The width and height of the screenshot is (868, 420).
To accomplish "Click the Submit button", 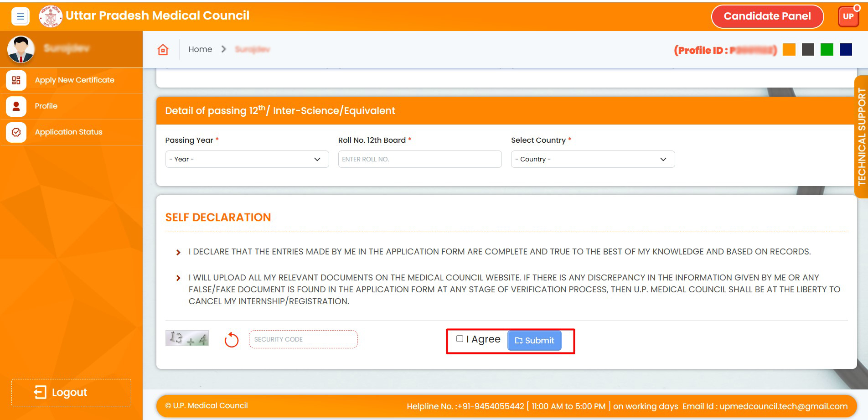I will (x=534, y=341).
